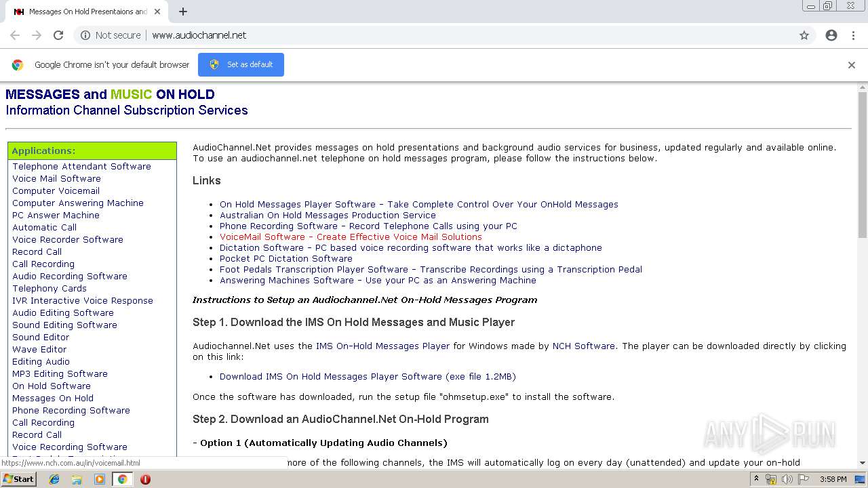
Task: Select the Messages On Hold Presentations tab
Action: pos(87,12)
